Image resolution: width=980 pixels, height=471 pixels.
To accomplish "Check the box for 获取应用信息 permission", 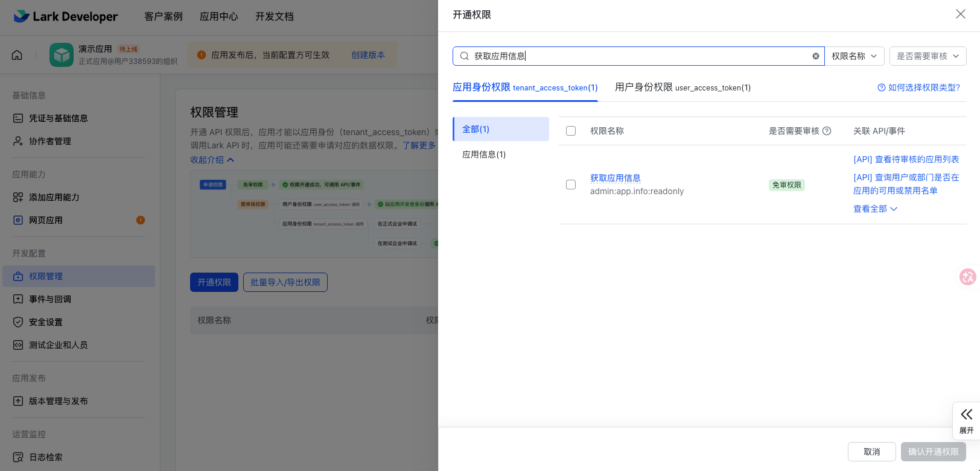I will [571, 185].
